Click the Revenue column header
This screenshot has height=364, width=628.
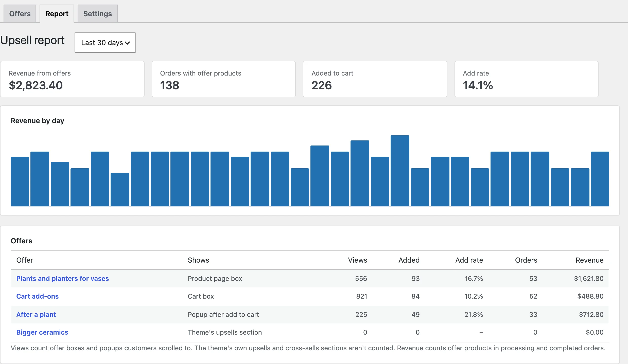[x=589, y=260]
